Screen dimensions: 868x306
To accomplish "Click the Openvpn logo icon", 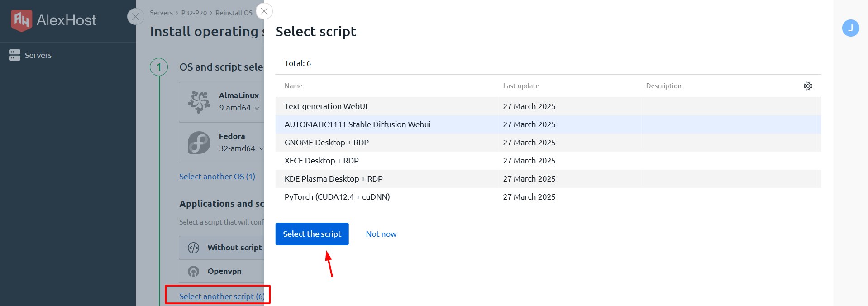I will 194,272.
